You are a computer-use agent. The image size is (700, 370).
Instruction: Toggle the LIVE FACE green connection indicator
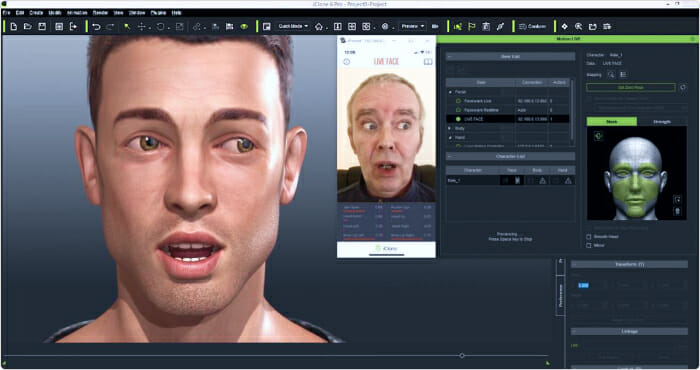click(x=458, y=119)
